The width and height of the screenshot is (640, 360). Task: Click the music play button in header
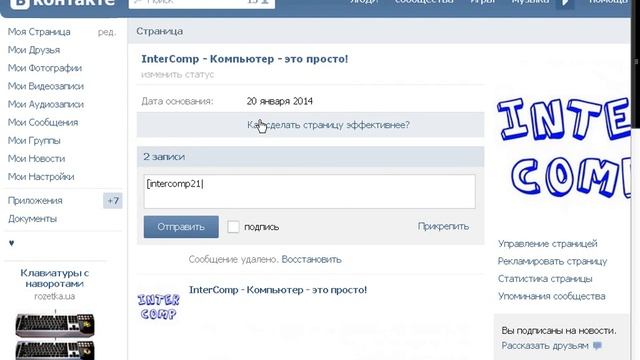click(x=565, y=3)
